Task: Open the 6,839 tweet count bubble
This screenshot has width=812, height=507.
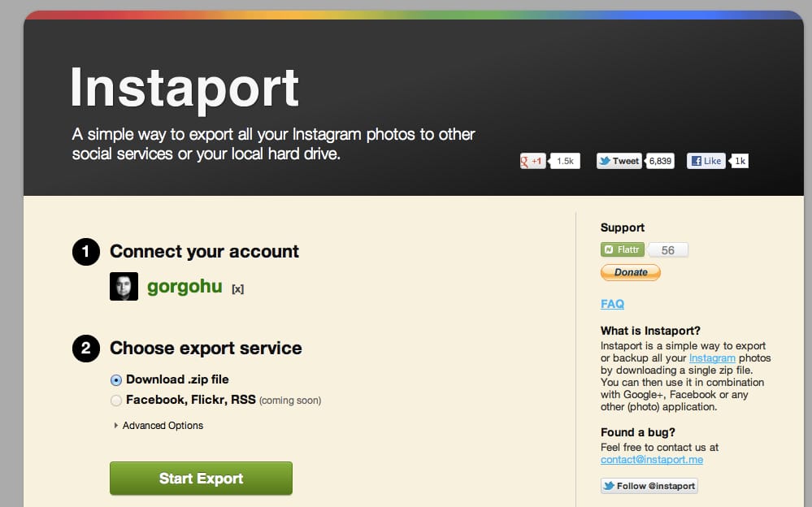Action: click(660, 161)
